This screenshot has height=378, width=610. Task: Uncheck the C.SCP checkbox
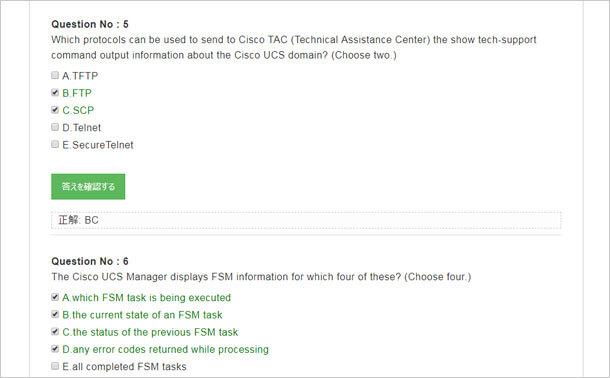click(55, 110)
